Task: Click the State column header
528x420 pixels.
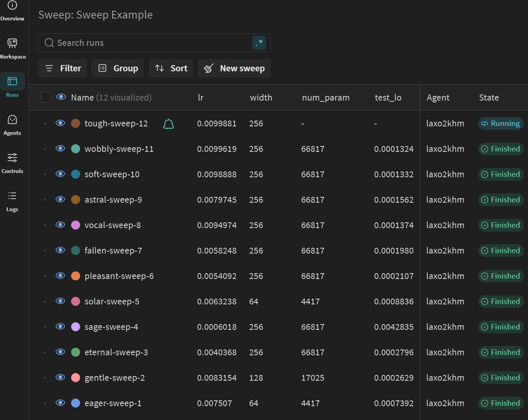Action: (x=489, y=98)
